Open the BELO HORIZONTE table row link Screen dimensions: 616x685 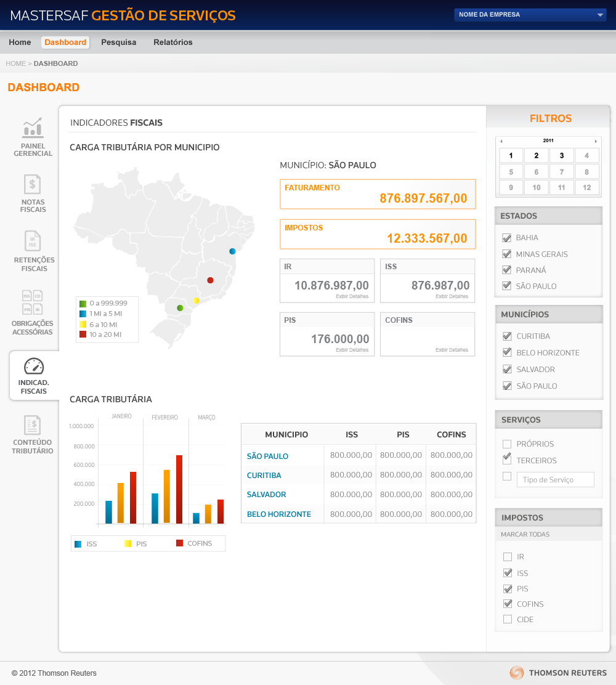click(x=279, y=514)
